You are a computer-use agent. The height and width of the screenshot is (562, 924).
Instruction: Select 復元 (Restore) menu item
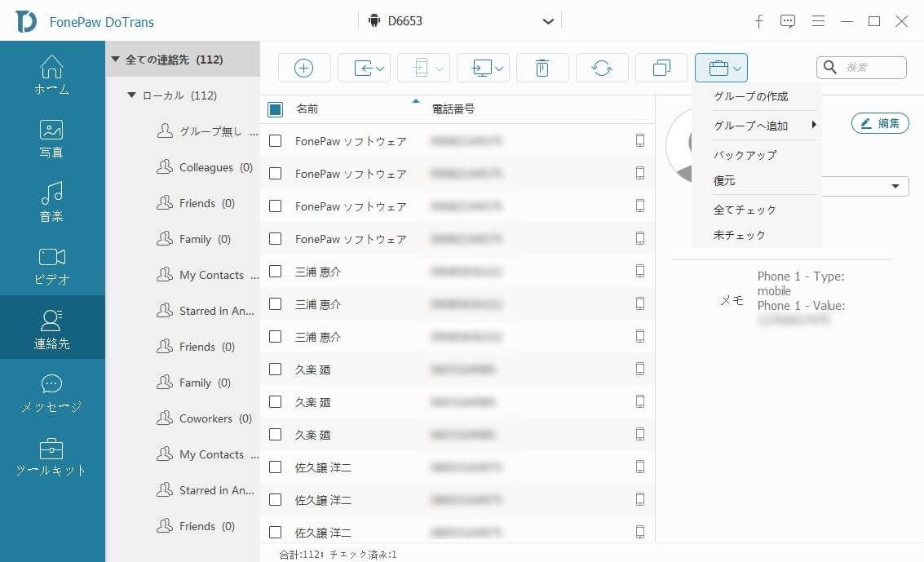pos(724,181)
